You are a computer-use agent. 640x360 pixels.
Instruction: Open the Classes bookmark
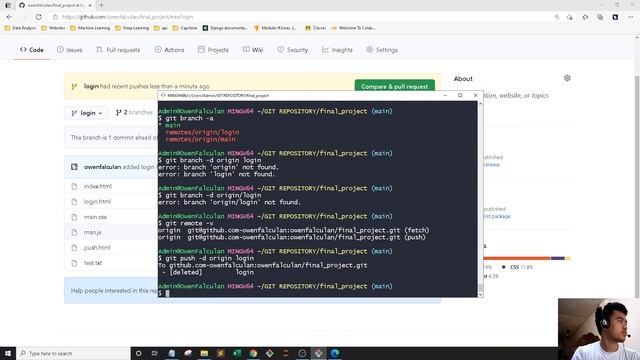pyautogui.click(x=316, y=28)
